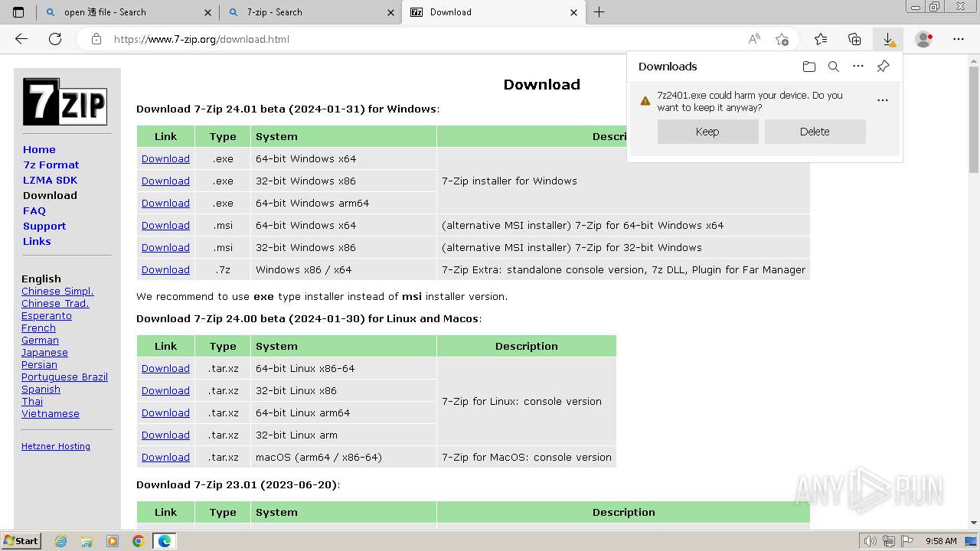Open more actions for 7z2401.exe download
This screenshot has width=980, height=551.
coord(883,100)
